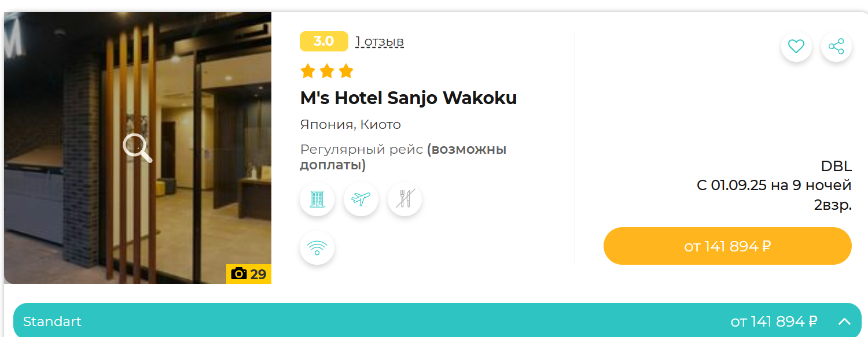Viewport: 868px width, 337px height.
Task: Click the share icon
Action: pos(836,46)
